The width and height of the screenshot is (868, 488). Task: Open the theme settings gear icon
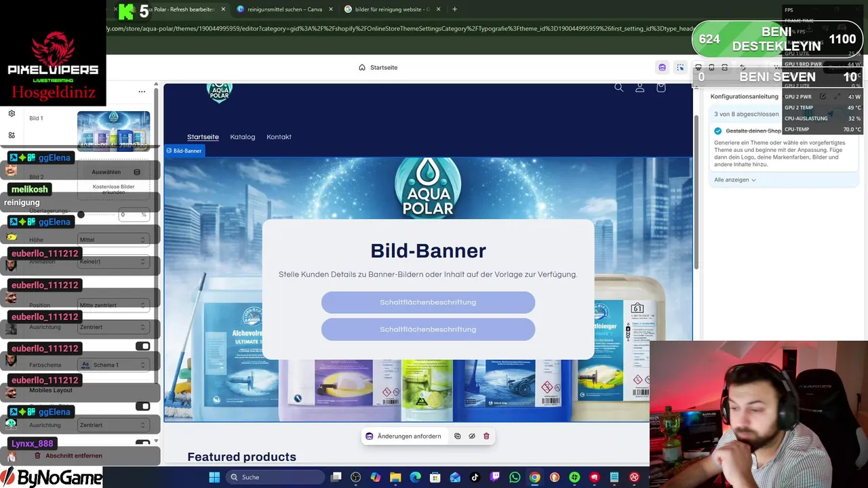(12, 114)
